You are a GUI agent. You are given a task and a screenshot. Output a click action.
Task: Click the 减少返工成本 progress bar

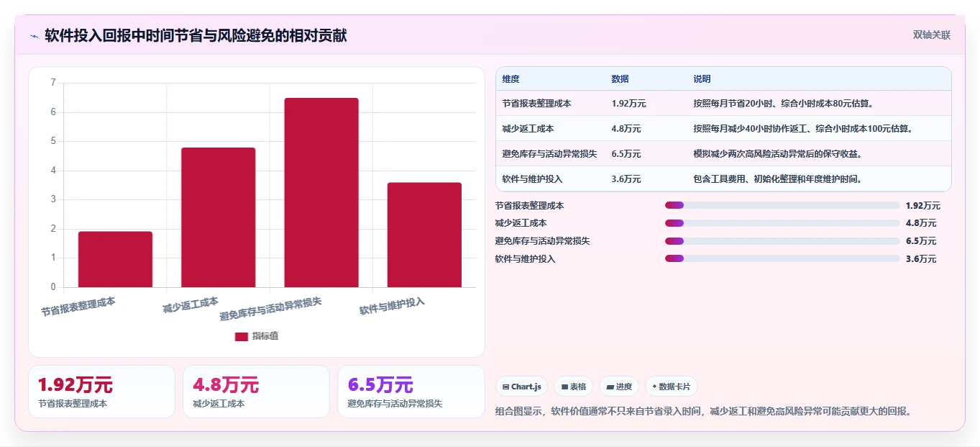point(782,223)
